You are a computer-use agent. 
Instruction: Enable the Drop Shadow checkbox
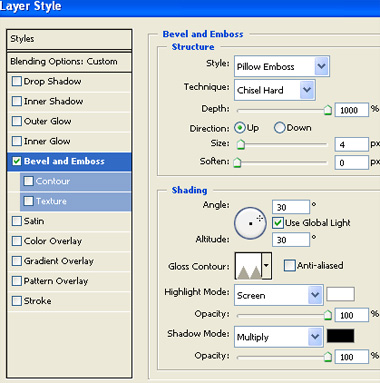click(x=17, y=81)
